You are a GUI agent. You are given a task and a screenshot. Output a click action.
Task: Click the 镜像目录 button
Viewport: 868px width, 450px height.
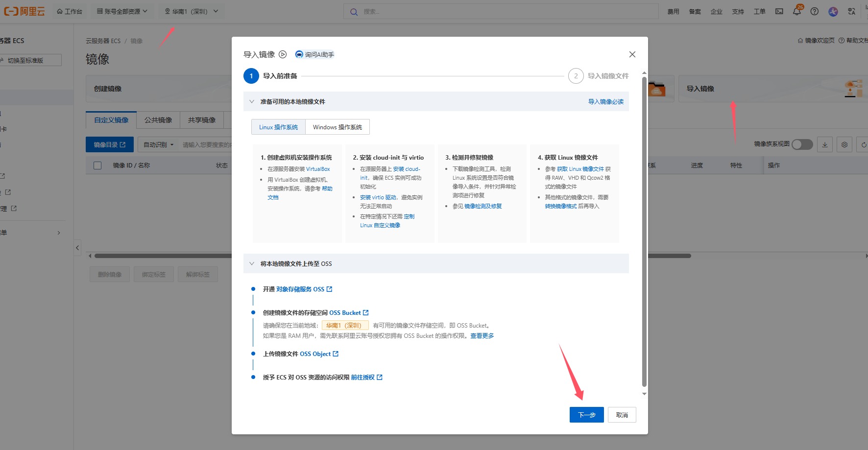point(110,145)
